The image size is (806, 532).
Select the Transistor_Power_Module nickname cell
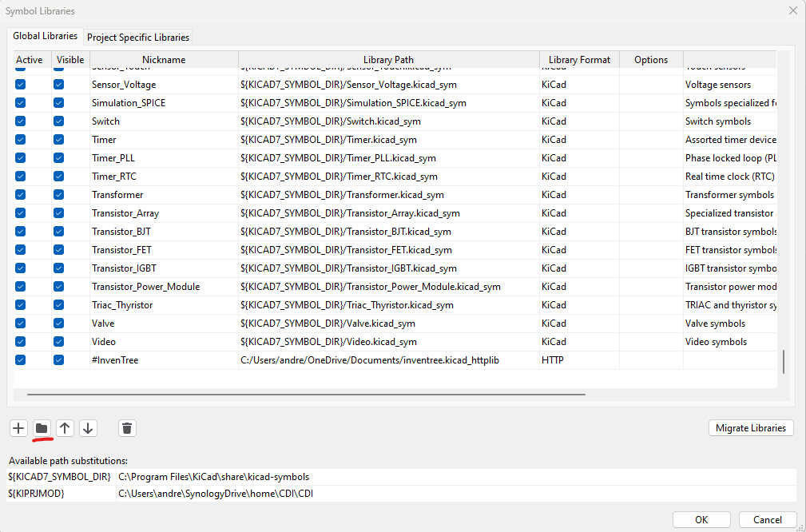(x=164, y=287)
